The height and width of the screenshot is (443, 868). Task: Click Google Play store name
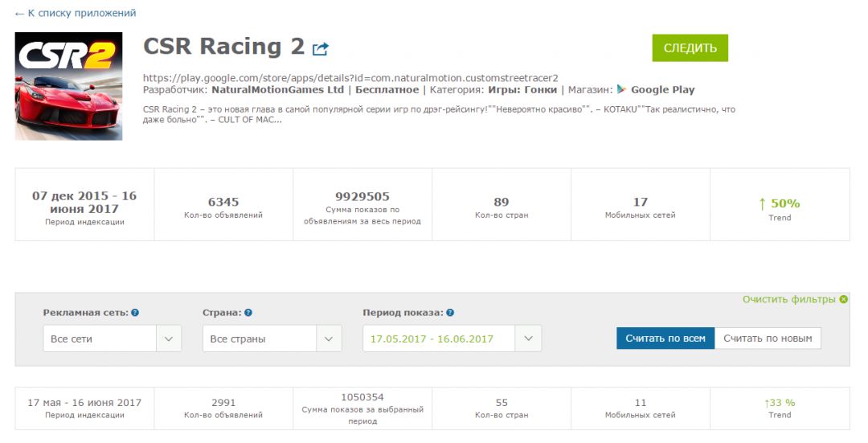(662, 90)
